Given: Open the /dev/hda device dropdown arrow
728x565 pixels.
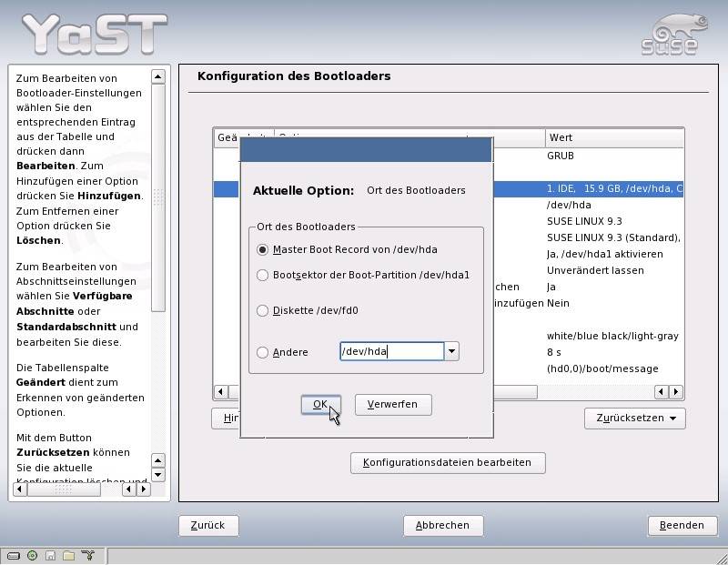Looking at the screenshot, I should (x=452, y=352).
